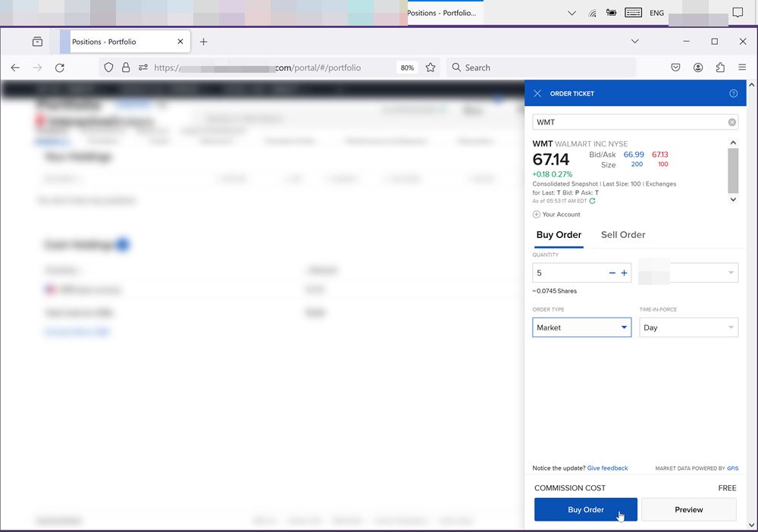Image resolution: width=758 pixels, height=532 pixels.
Task: Open the Extensions puzzle icon
Action: 720,67
